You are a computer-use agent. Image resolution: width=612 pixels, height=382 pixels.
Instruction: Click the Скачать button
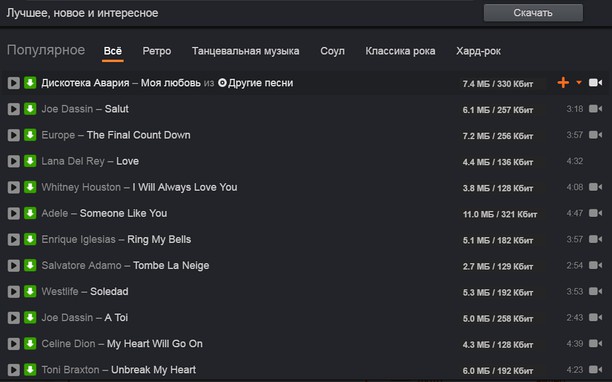(533, 13)
